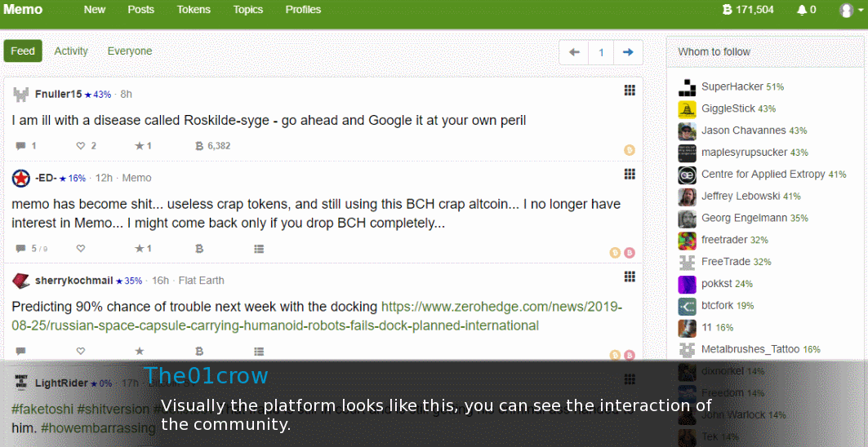Open Jason Chavannes in Whom to follow
Screen dimensions: 868x447
[743, 131]
